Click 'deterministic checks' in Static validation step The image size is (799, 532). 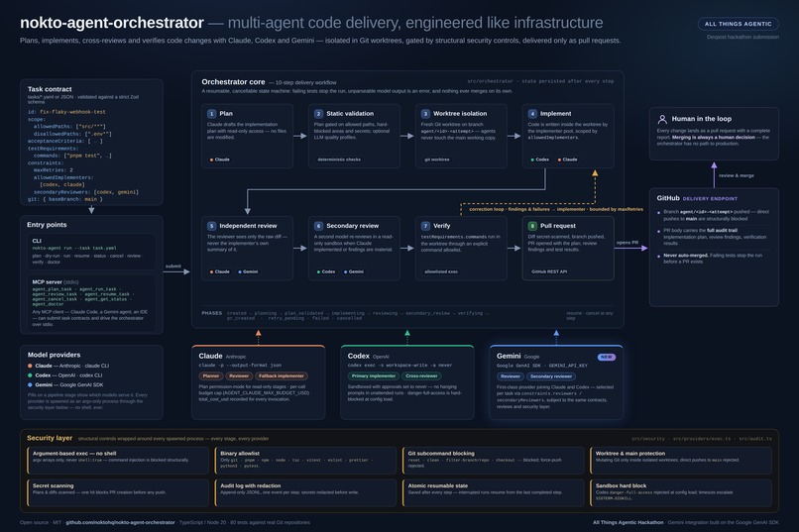[339, 160]
